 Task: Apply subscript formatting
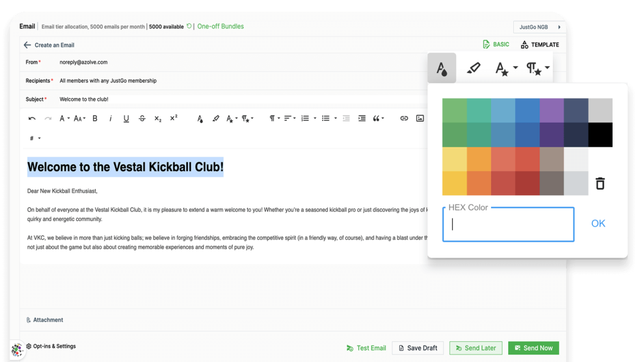point(158,118)
